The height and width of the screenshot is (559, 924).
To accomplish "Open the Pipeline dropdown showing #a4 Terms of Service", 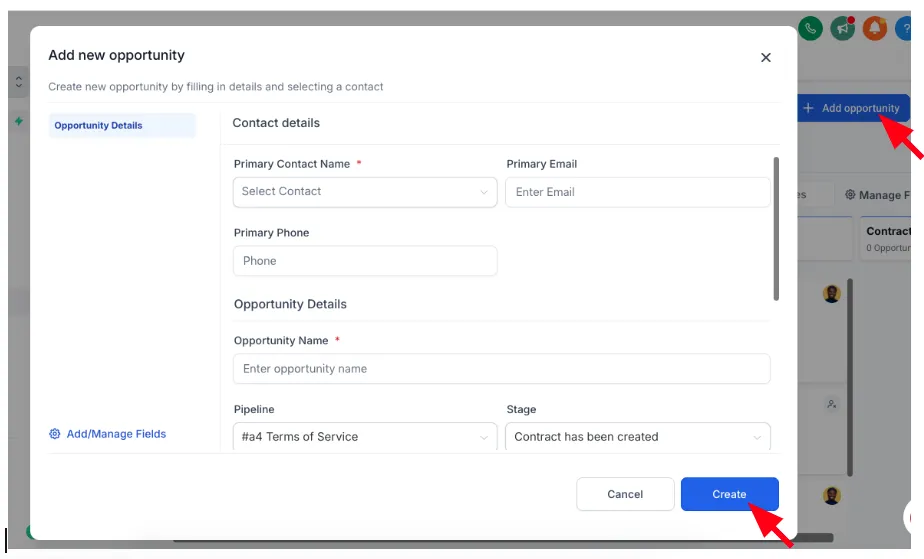I will coord(365,436).
